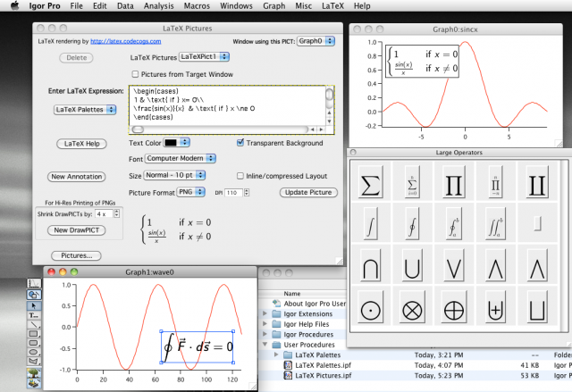Expand the Igor Extensions folder
572x392 pixels.
click(265, 313)
